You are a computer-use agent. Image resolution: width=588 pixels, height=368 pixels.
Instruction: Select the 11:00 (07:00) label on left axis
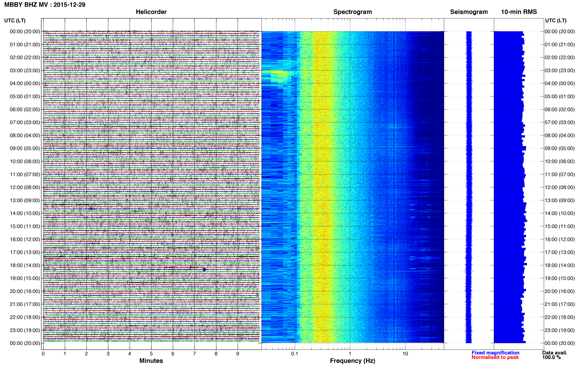pyautogui.click(x=25, y=174)
